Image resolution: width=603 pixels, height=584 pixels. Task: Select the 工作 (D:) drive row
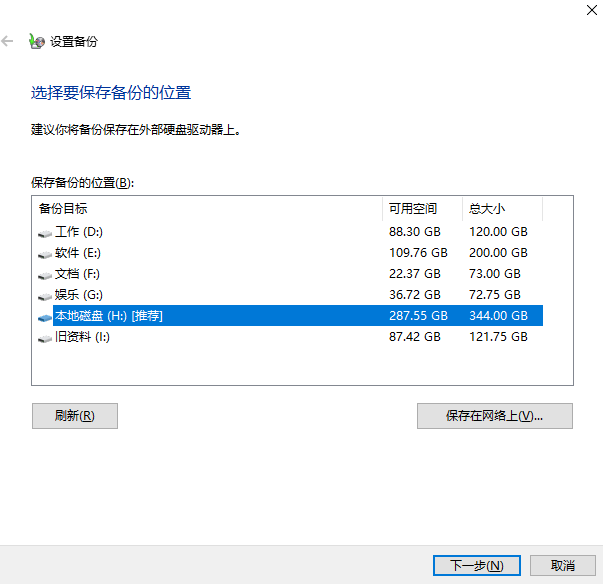[290, 231]
